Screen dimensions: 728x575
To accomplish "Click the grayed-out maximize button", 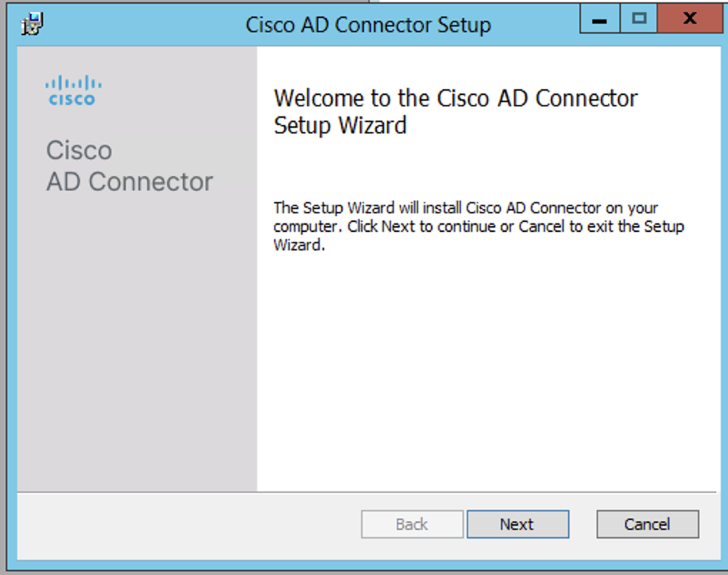I will point(639,19).
